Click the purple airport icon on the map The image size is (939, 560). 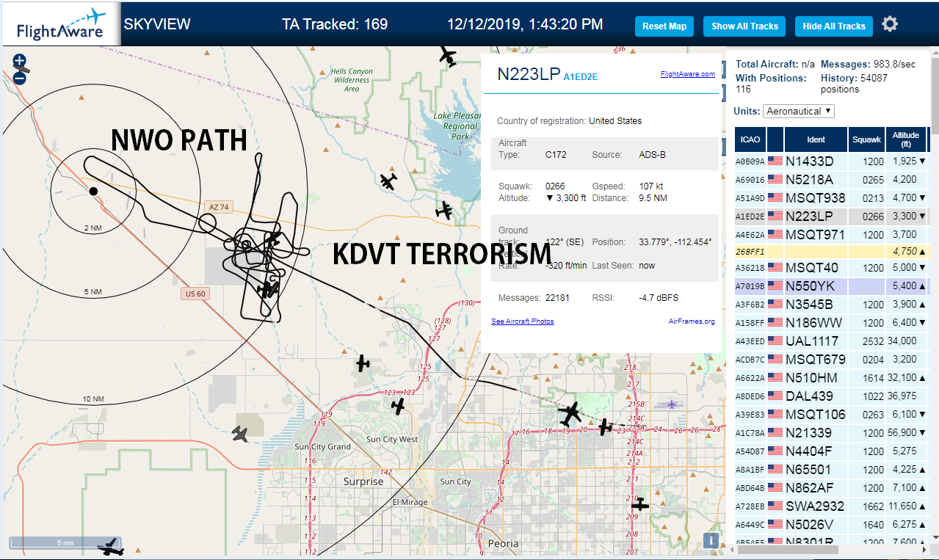point(670,404)
